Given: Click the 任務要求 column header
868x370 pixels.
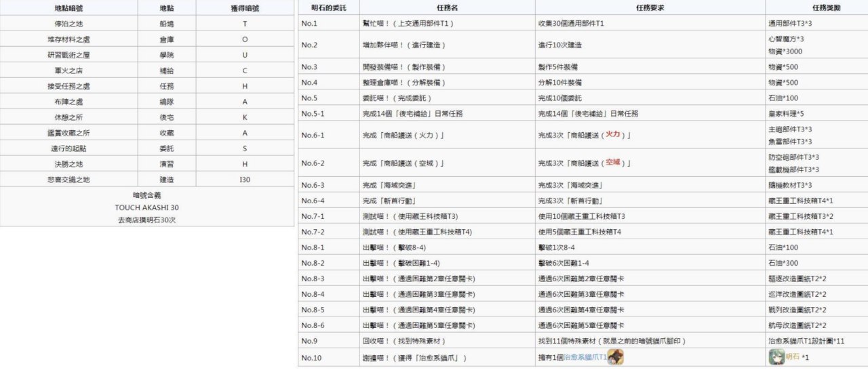Looking at the screenshot, I should pyautogui.click(x=650, y=8).
